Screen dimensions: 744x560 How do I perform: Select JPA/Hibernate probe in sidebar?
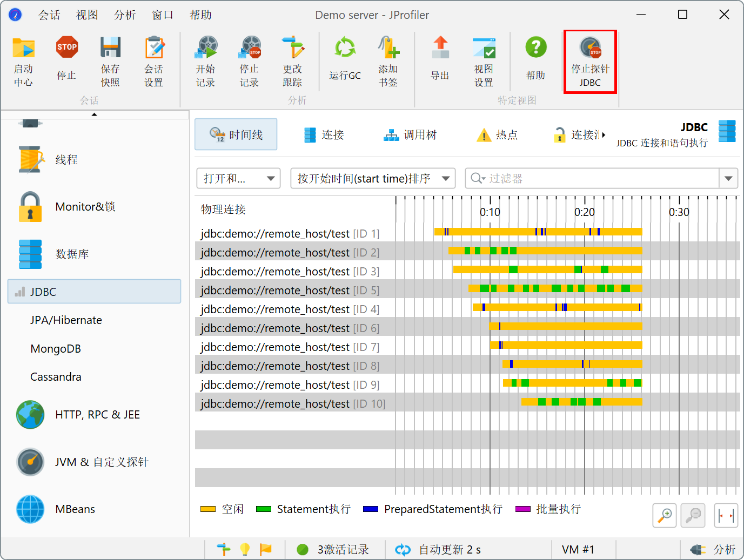click(x=66, y=320)
